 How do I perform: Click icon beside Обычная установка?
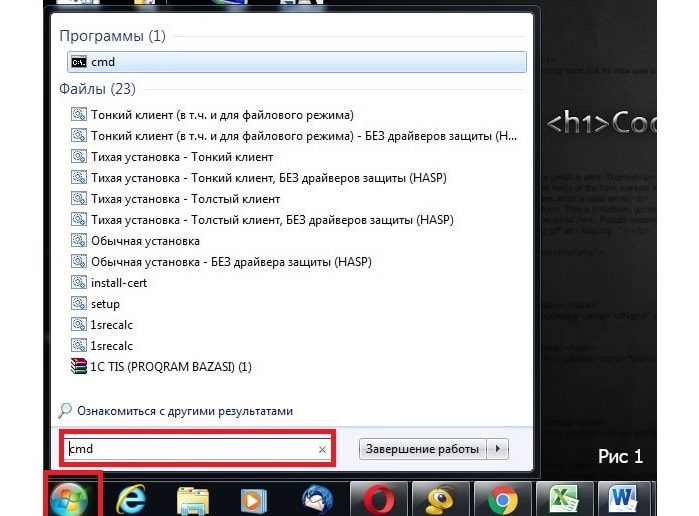[x=79, y=240]
